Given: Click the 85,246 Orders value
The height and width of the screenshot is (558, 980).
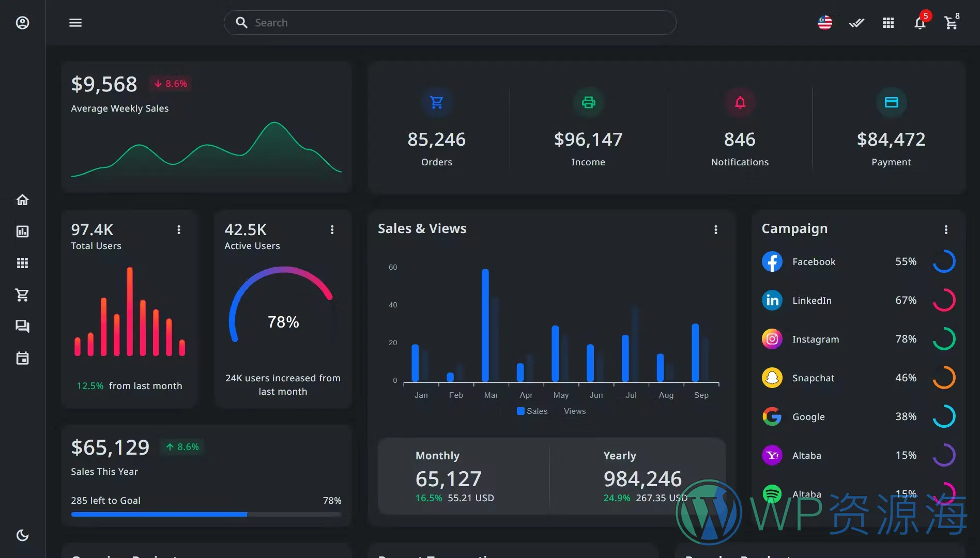Looking at the screenshot, I should coord(437,139).
